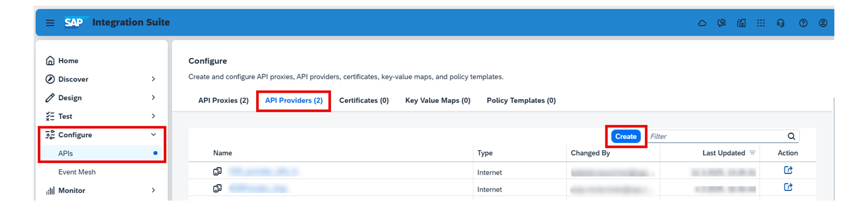Open the app grid launcher icon
Screen dimensions: 868x206
tap(761, 23)
